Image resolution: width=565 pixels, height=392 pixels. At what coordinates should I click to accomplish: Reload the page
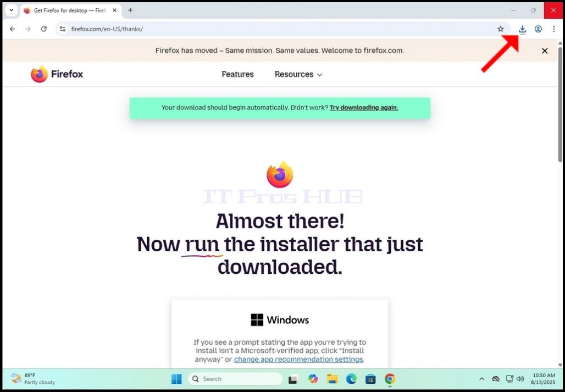(43, 29)
